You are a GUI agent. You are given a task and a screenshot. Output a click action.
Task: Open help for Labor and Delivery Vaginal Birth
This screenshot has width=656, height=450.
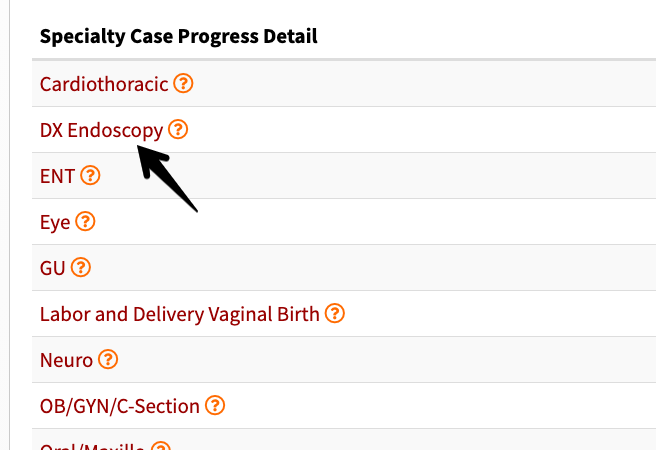[335, 313]
